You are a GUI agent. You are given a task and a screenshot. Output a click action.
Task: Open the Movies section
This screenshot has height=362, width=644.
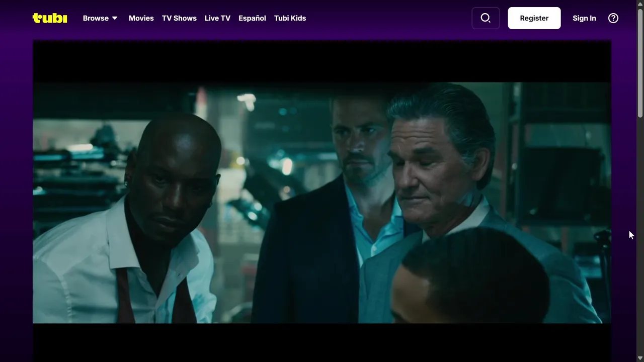(141, 18)
